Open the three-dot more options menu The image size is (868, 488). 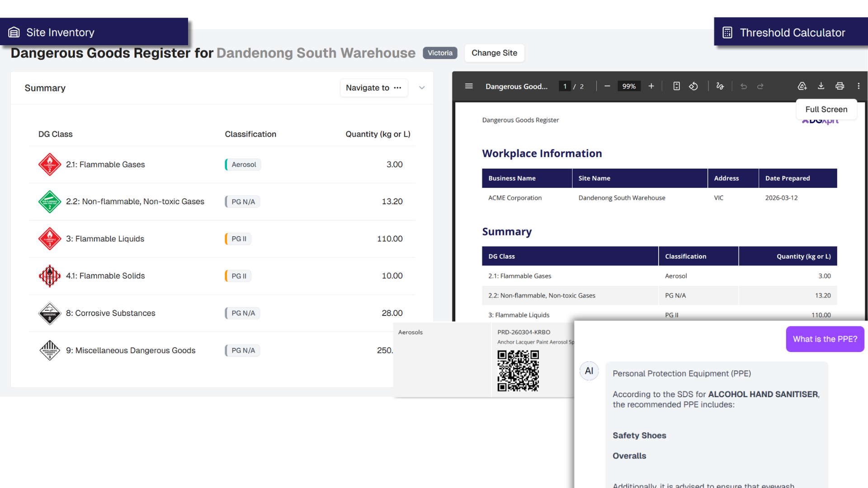(x=859, y=86)
